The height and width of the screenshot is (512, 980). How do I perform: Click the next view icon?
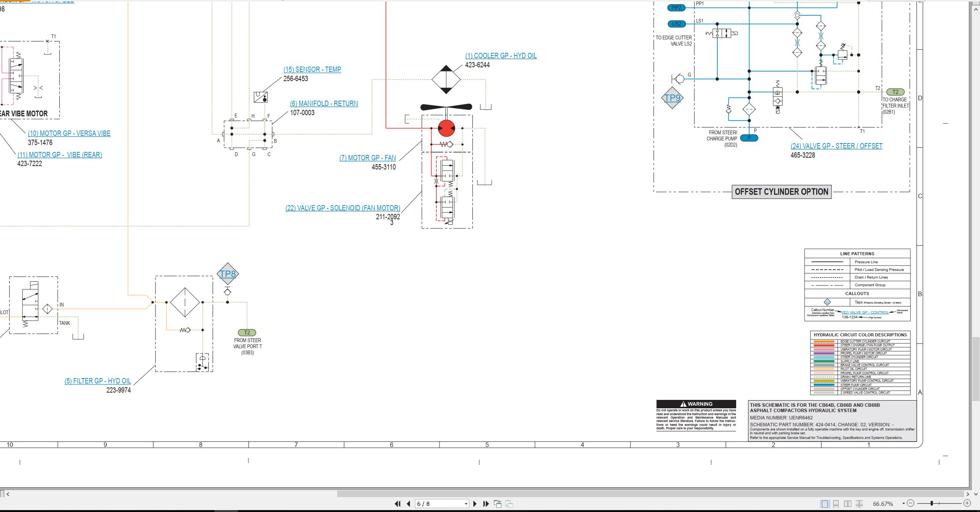(x=509, y=504)
